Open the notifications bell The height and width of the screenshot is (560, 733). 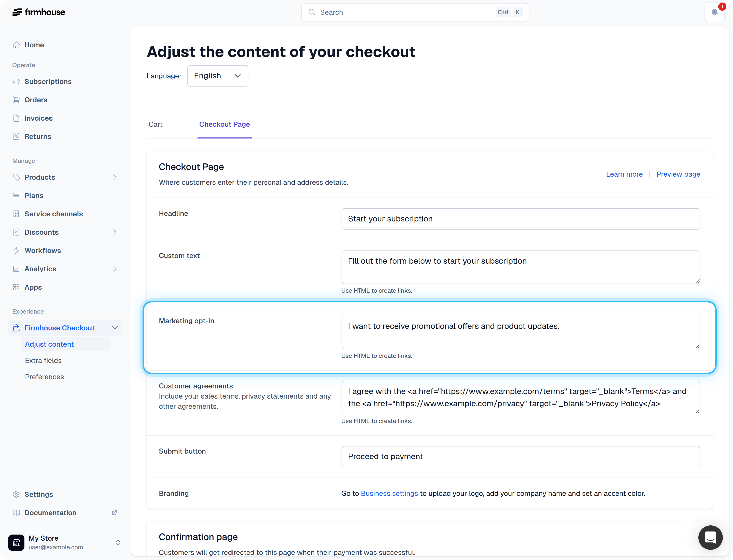[714, 12]
